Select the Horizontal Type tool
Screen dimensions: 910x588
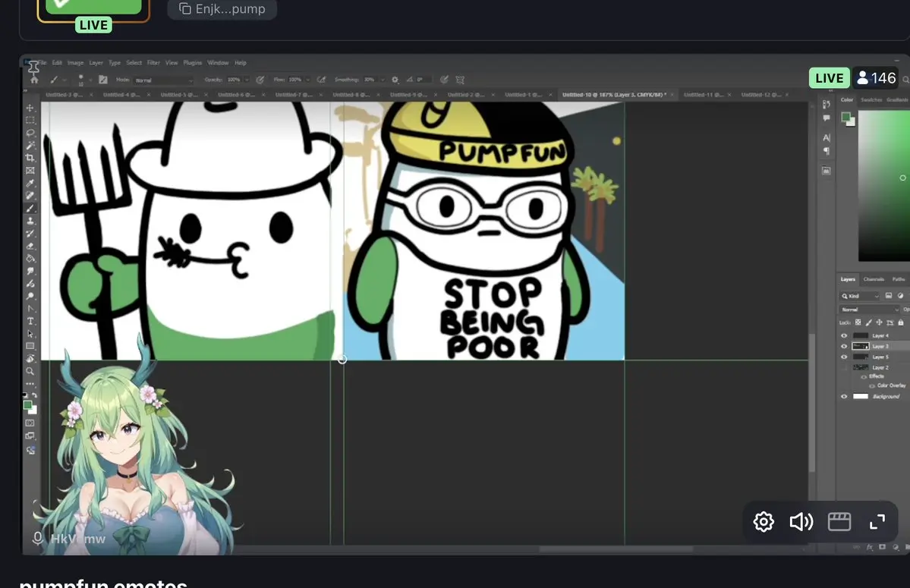[x=30, y=321]
